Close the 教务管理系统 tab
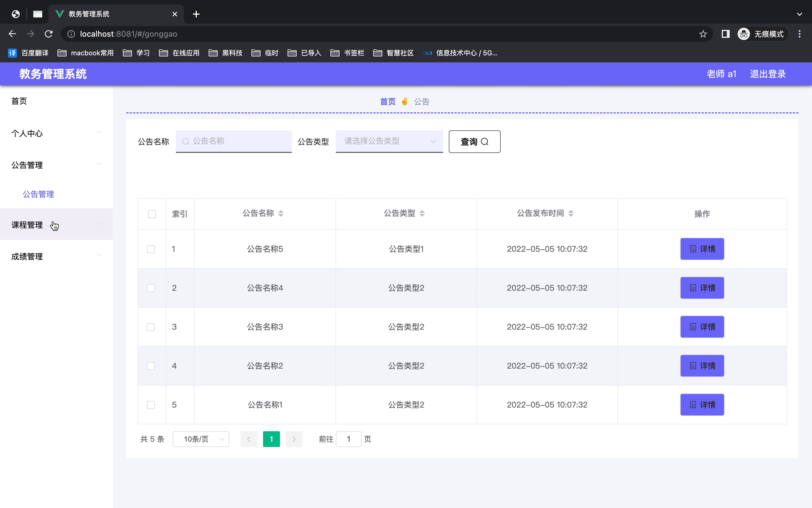 pos(175,14)
